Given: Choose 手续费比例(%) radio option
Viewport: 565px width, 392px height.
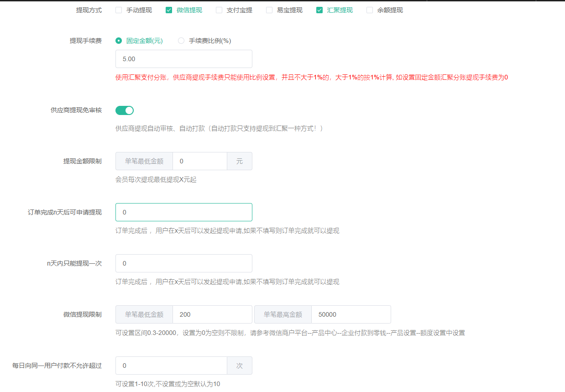Looking at the screenshot, I should [x=181, y=41].
